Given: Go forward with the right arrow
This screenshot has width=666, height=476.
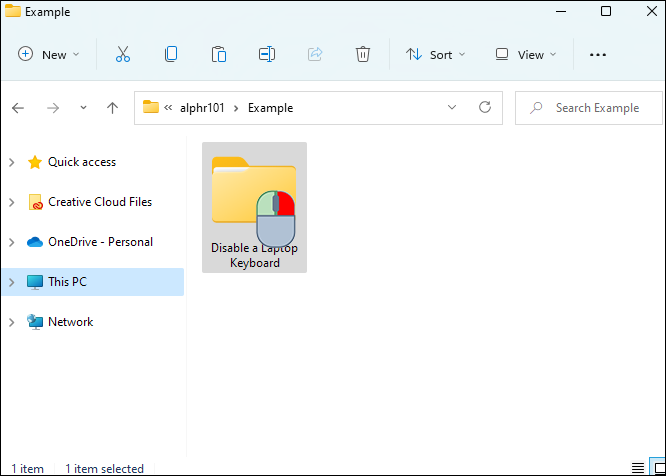Looking at the screenshot, I should click(53, 108).
